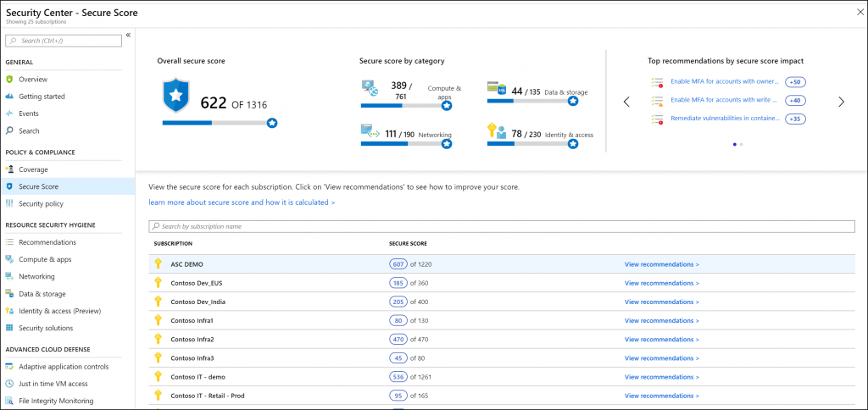The image size is (868, 410).
Task: View recommendations for Contoso Dev_EUS
Action: tap(661, 283)
